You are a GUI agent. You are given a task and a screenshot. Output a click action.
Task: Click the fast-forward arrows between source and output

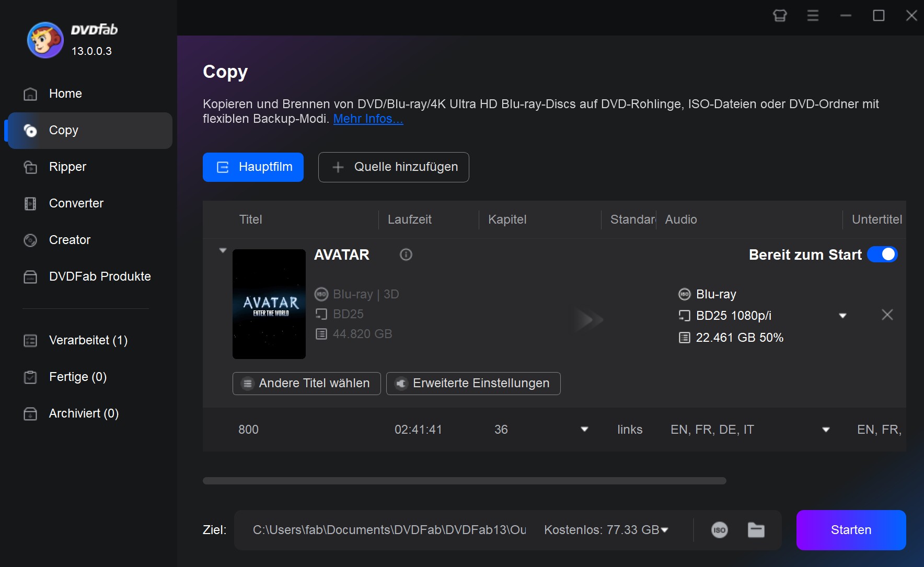(589, 319)
